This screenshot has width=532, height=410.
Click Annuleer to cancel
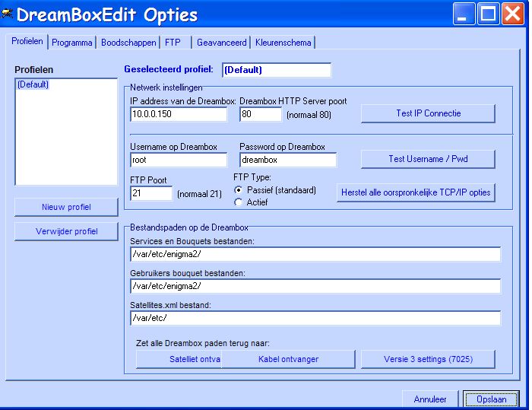tap(430, 399)
